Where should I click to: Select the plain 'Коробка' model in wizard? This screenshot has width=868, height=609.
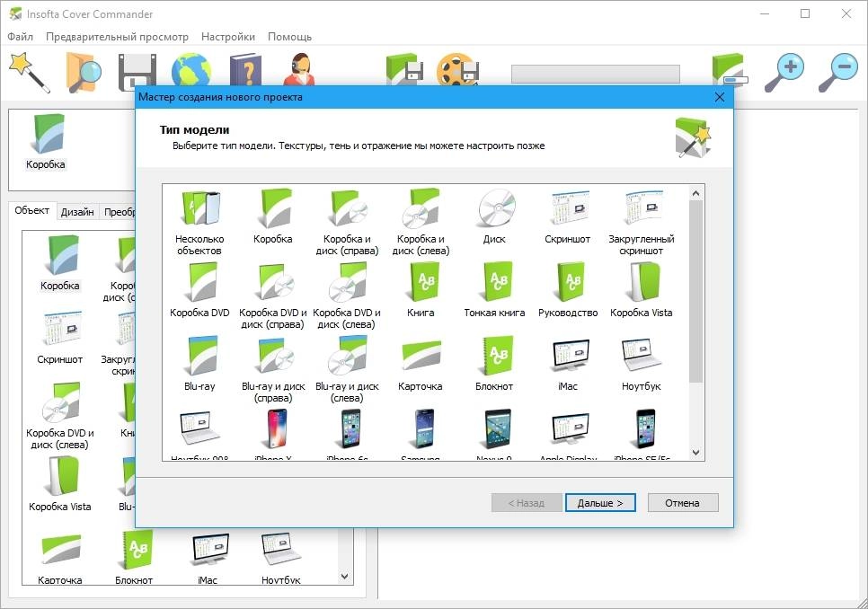(x=273, y=216)
